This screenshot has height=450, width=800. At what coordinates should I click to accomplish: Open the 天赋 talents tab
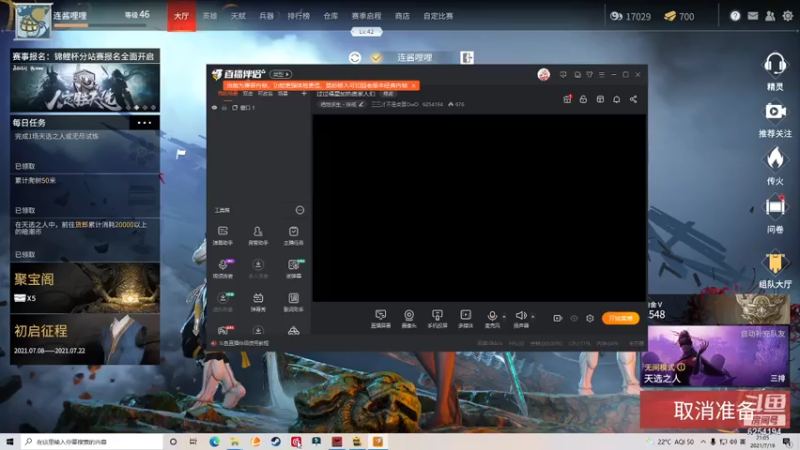(238, 16)
